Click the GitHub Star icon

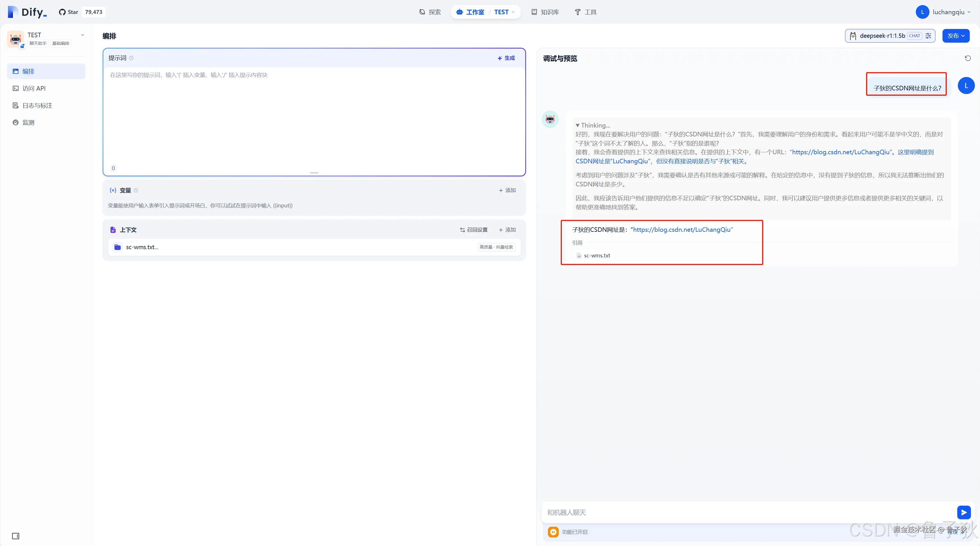(x=62, y=12)
